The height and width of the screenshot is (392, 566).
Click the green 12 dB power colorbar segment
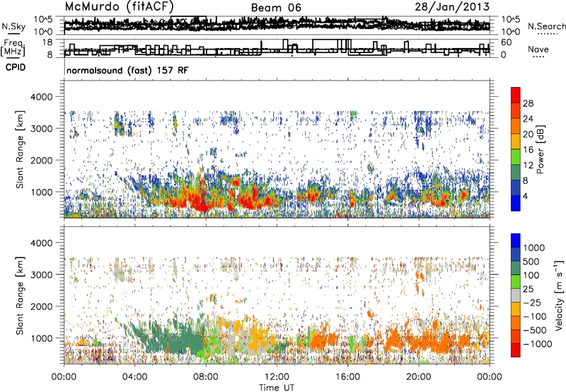[516, 157]
